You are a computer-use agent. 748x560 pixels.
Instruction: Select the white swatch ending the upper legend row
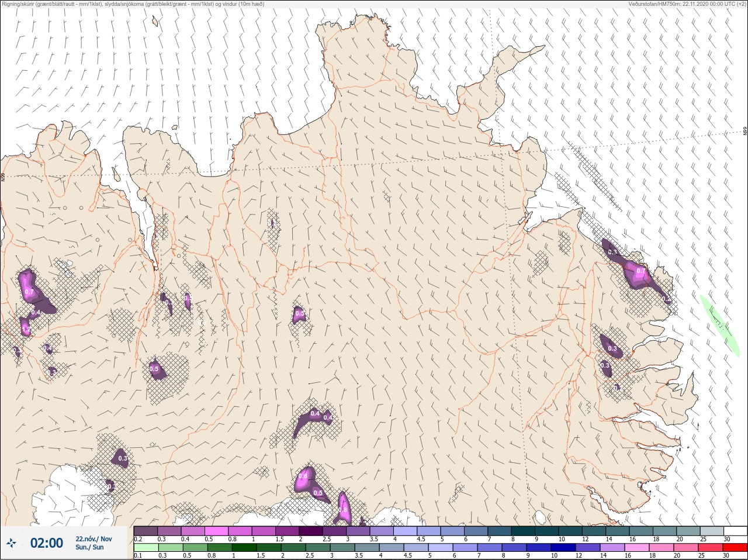coord(736,531)
